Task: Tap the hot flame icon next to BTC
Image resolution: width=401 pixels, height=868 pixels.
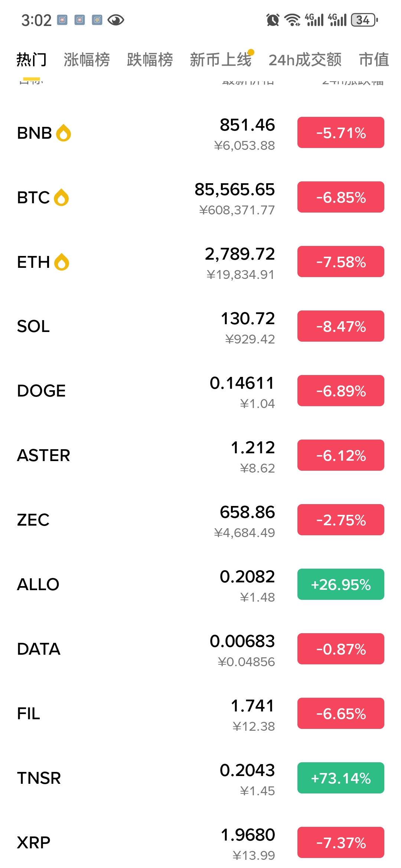Action: 61,197
